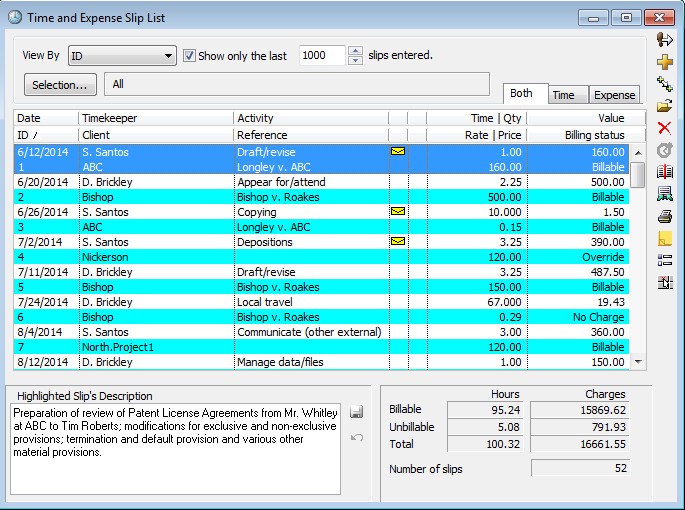Click the All selection filter field
The image size is (685, 510).
tap(297, 84)
